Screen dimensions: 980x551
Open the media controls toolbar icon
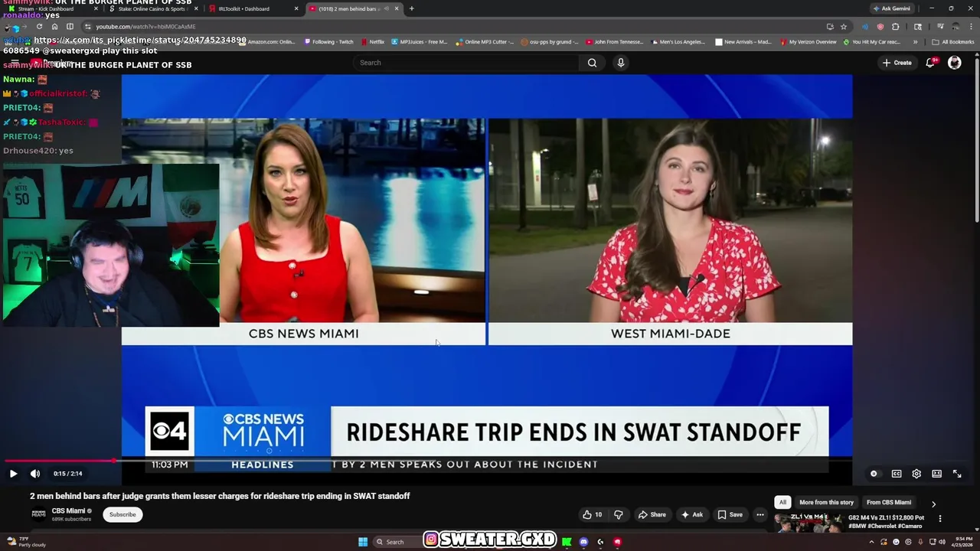940,27
